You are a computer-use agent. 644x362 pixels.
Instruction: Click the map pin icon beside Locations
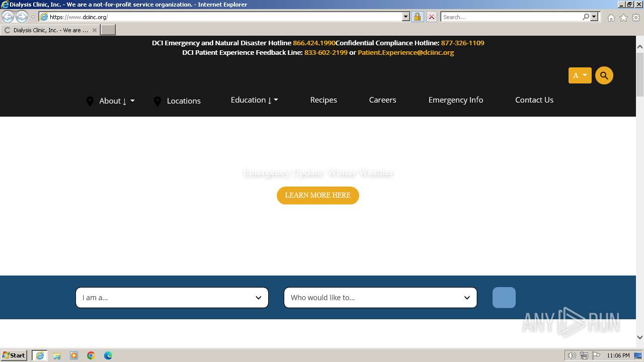[157, 101]
